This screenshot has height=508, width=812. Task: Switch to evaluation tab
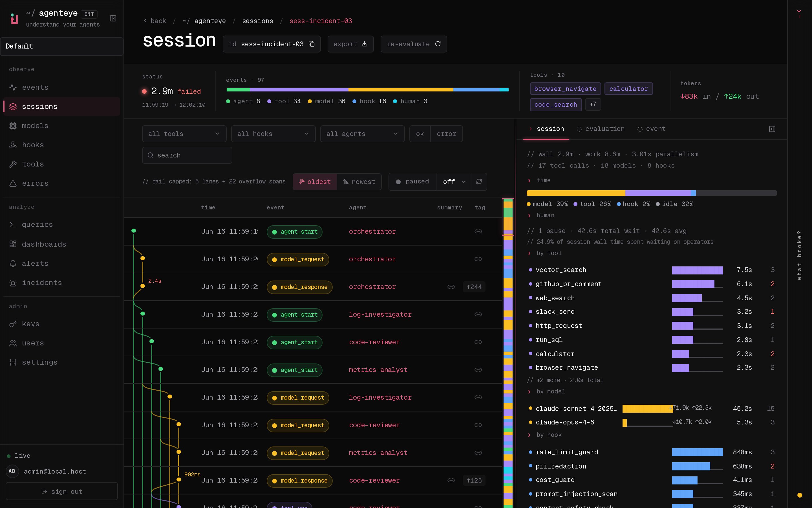[601, 129]
